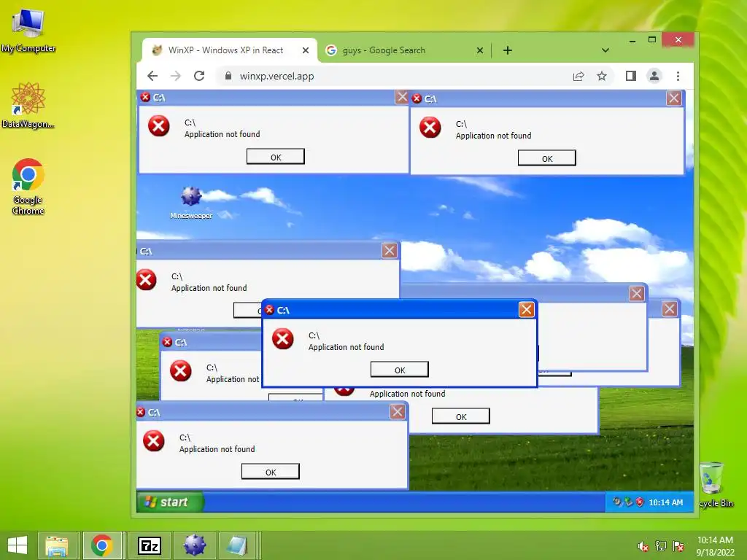Go back in the Chrome browser

[x=152, y=76]
